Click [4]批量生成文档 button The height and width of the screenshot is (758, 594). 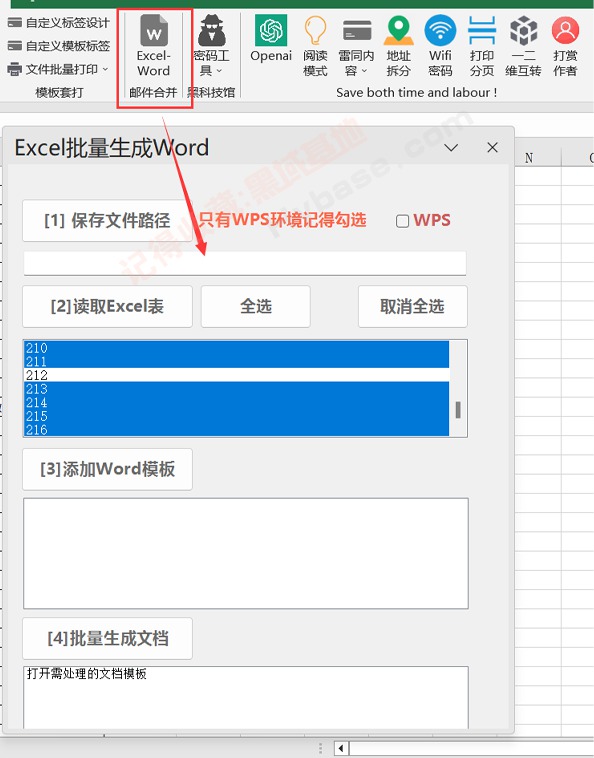107,639
